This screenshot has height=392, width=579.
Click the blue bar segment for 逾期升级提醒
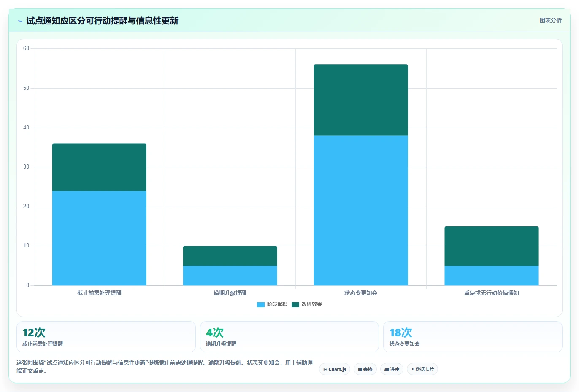[230, 276]
